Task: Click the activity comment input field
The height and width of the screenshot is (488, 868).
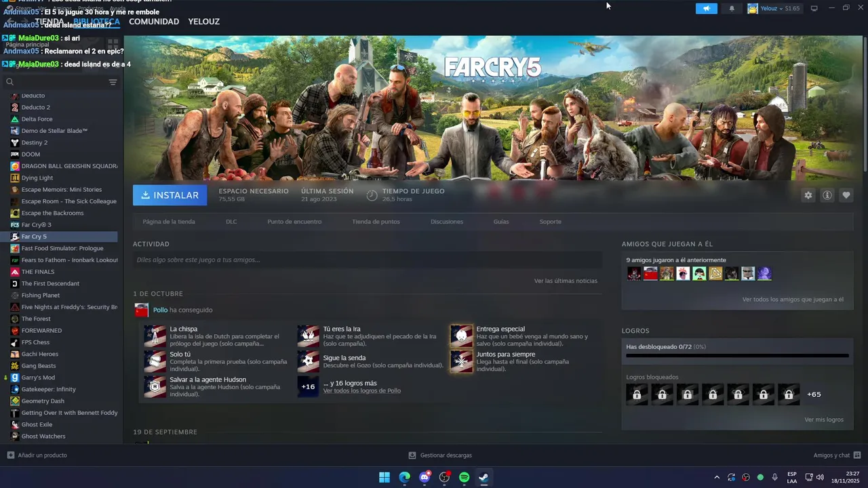Action: click(x=368, y=260)
